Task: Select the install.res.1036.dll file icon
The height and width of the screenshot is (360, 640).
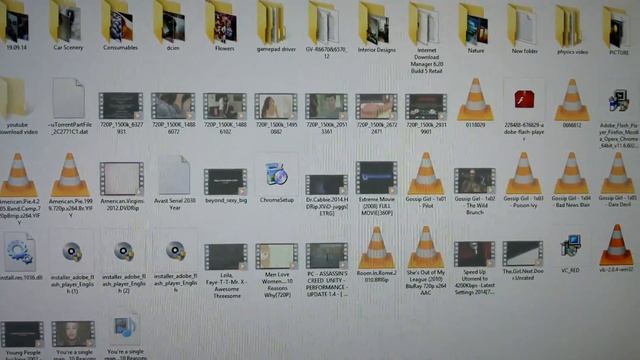Action: tap(19, 252)
